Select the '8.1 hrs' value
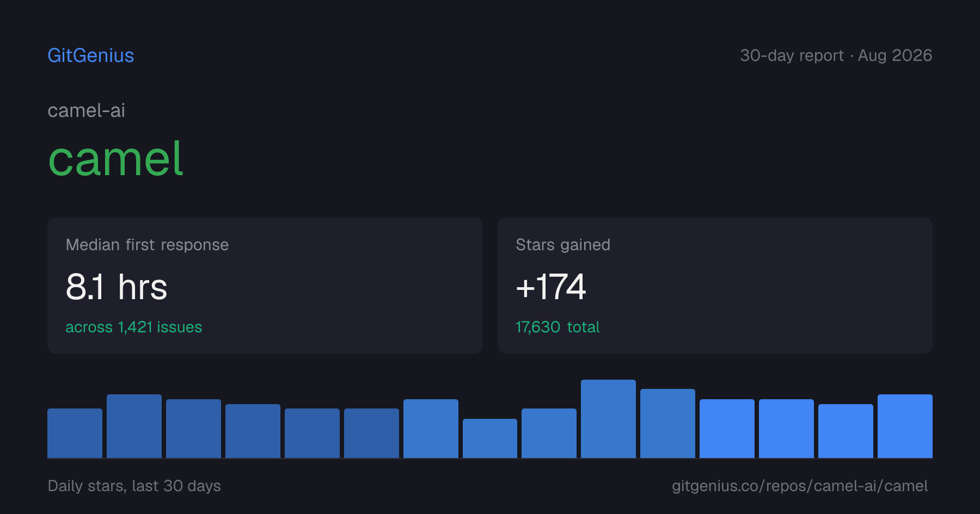This screenshot has width=980, height=514. tap(117, 287)
